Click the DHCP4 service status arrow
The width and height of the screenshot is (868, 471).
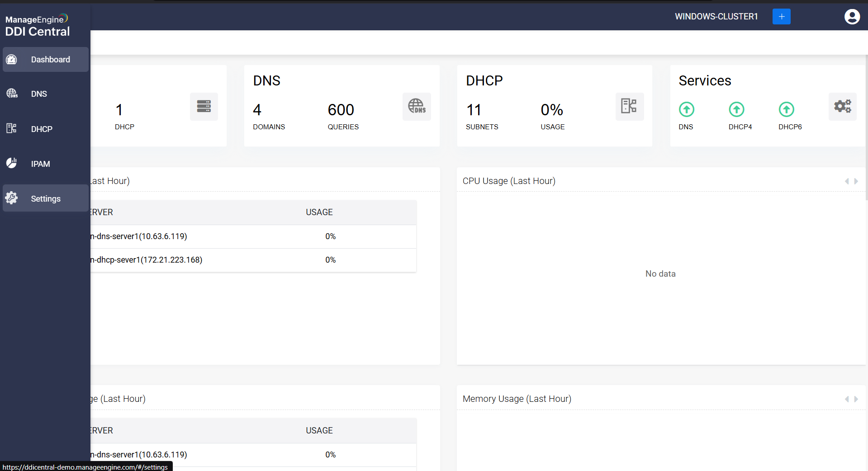tap(736, 109)
